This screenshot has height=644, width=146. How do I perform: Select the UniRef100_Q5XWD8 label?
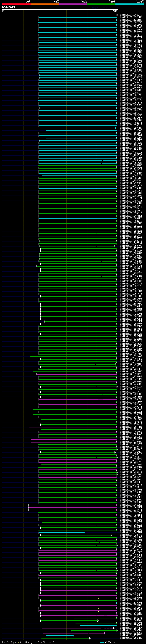pos(131,575)
